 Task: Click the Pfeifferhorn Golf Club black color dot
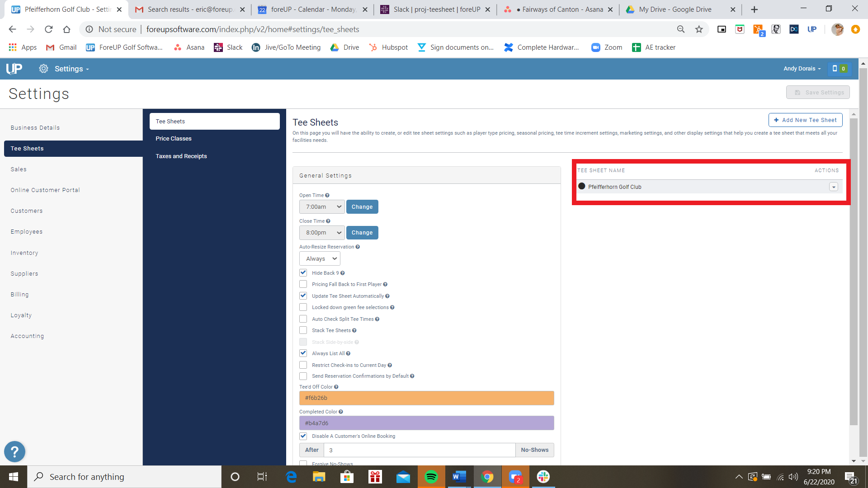[x=582, y=186]
